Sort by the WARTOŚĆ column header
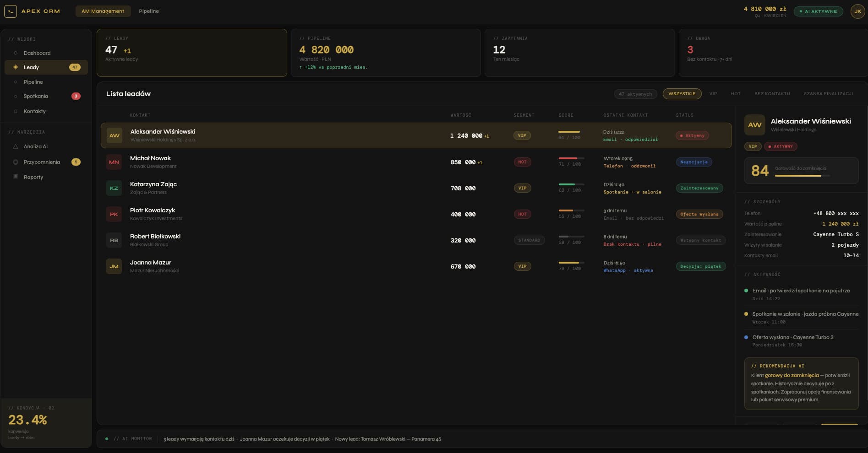The width and height of the screenshot is (868, 453). (x=461, y=115)
